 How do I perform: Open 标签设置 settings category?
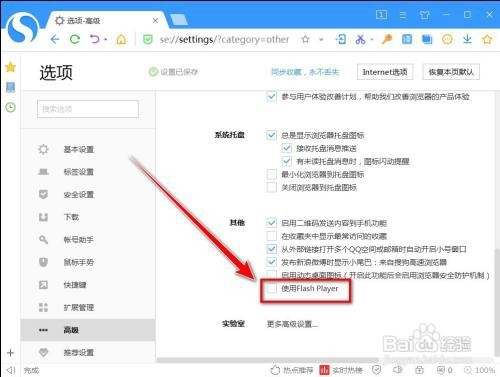[88, 172]
